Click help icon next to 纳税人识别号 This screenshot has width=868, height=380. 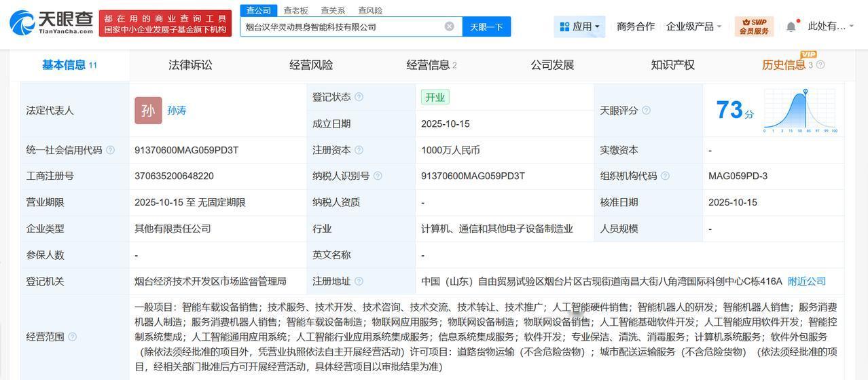coord(378,176)
